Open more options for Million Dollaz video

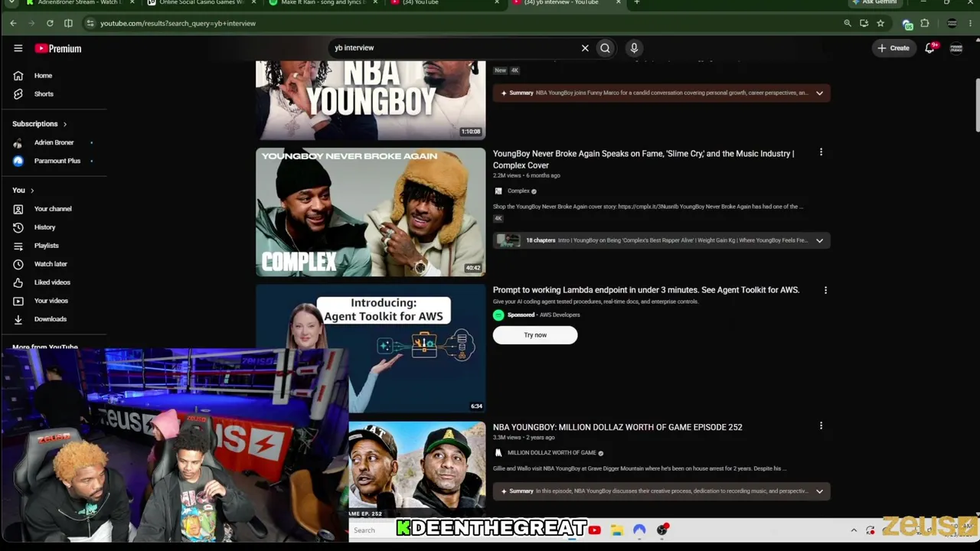821,425
